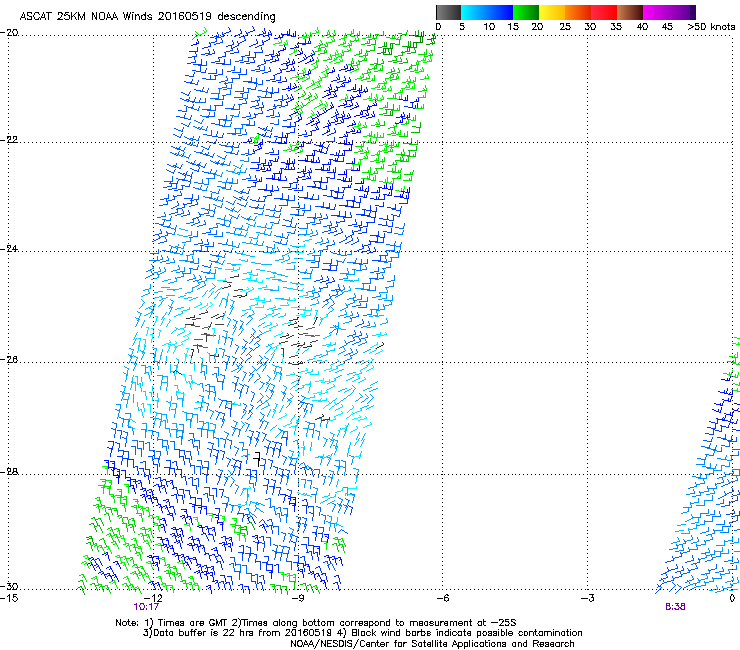Click the '10' legend scale label

click(489, 26)
